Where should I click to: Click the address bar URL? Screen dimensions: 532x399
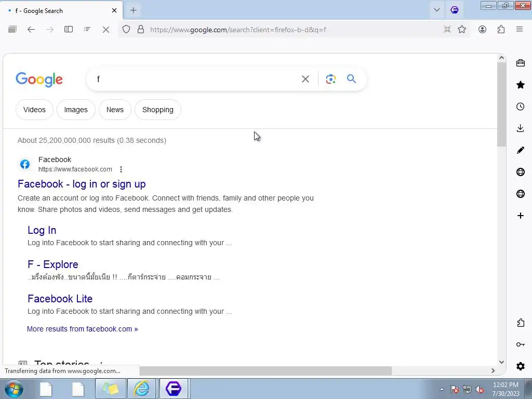pyautogui.click(x=238, y=30)
